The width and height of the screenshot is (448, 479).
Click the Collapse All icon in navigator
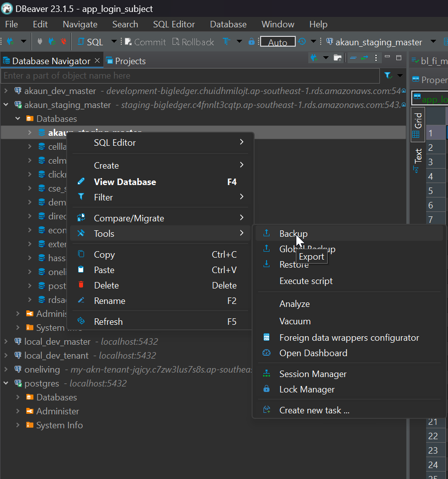(353, 58)
